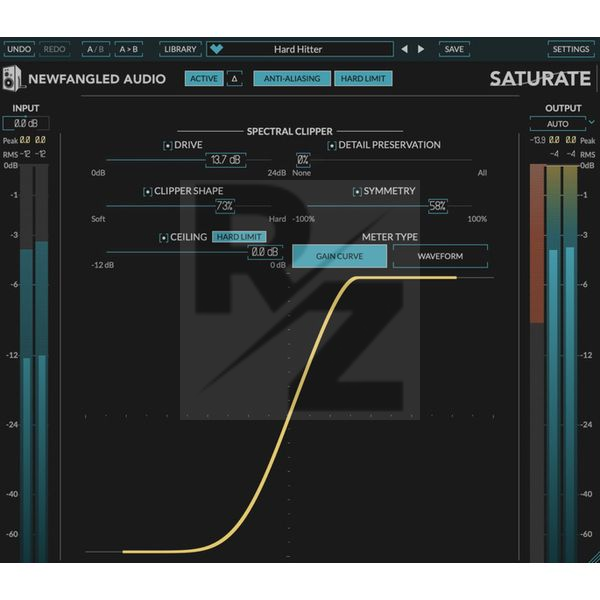Click the Ceiling 0.0 dB slider handle
The width and height of the screenshot is (600, 600).
(265, 252)
